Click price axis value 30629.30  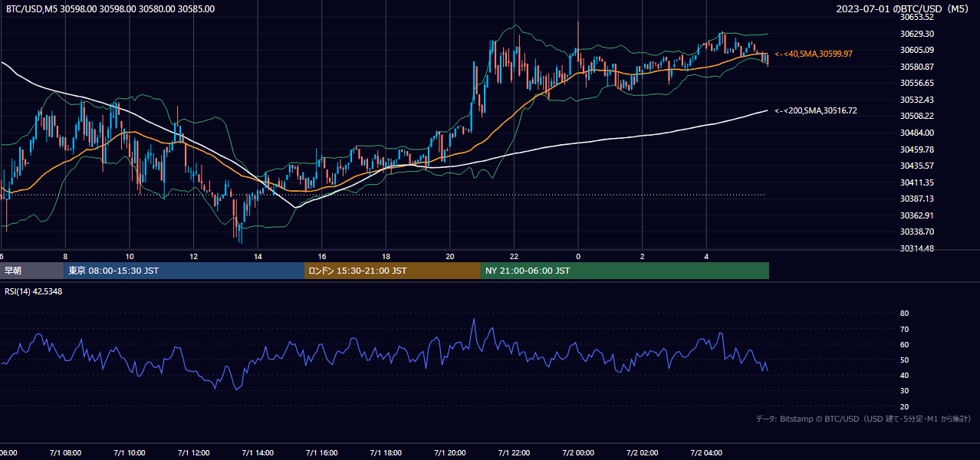(917, 34)
